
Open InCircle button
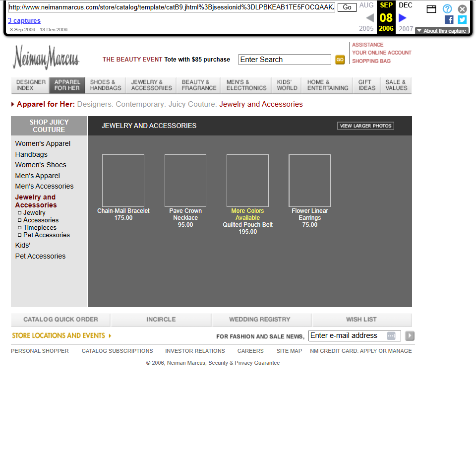[161, 320]
